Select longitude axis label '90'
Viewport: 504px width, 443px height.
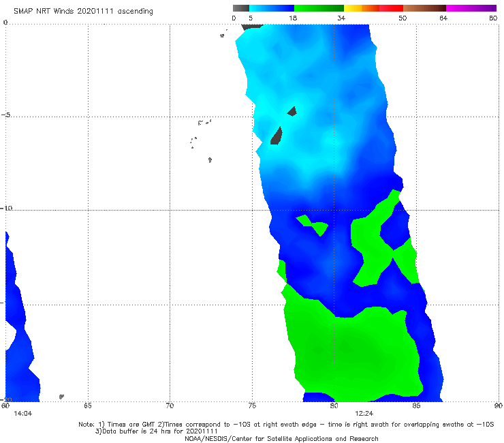499,406
